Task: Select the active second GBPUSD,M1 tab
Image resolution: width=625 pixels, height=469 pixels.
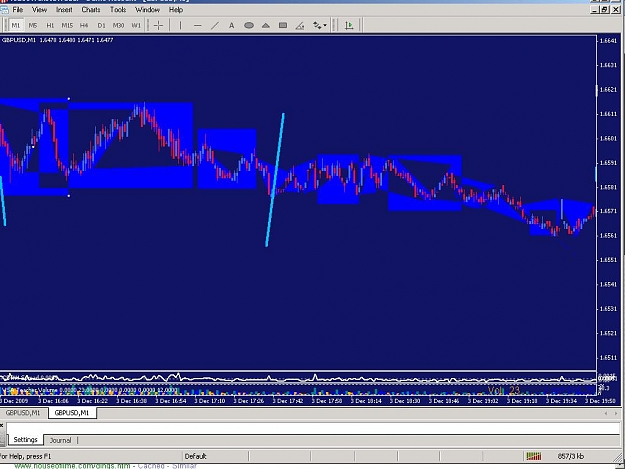Action: 72,413
